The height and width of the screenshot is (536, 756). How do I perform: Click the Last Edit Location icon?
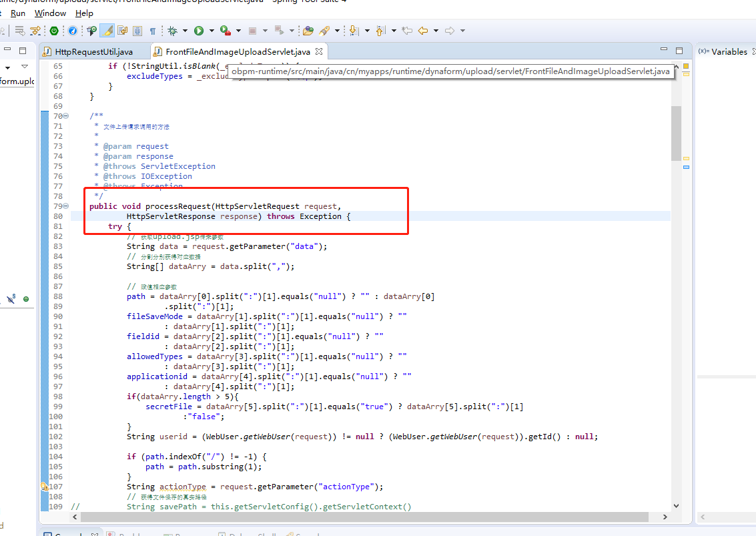(408, 31)
